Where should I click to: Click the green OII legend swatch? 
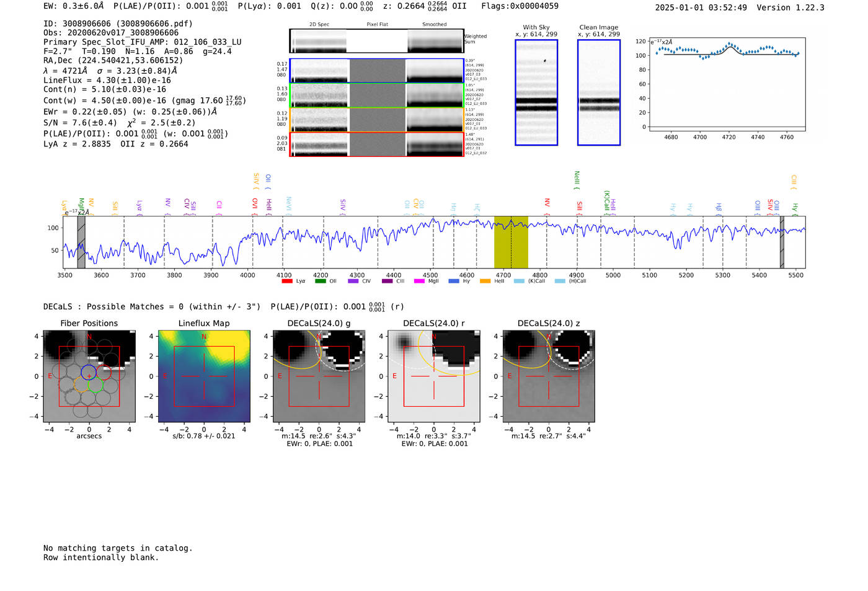tap(321, 281)
